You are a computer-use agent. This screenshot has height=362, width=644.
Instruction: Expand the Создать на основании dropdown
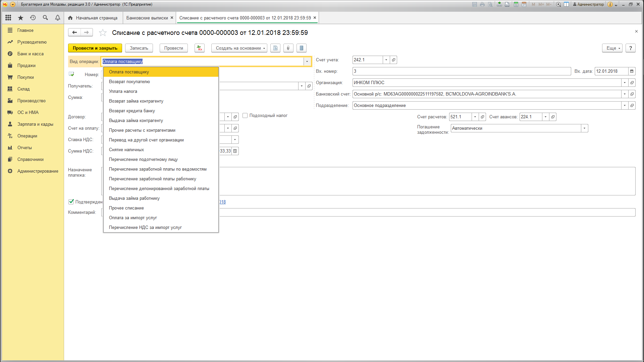(x=239, y=48)
